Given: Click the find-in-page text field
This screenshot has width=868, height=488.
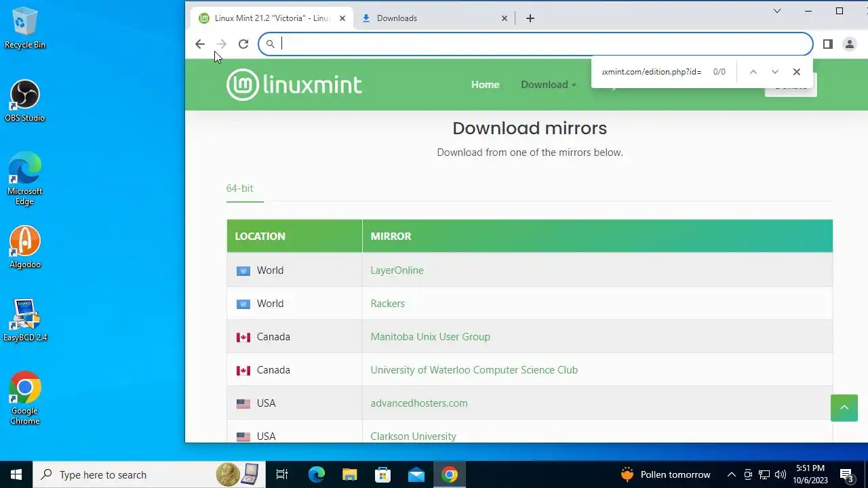Looking at the screenshot, I should [x=651, y=72].
